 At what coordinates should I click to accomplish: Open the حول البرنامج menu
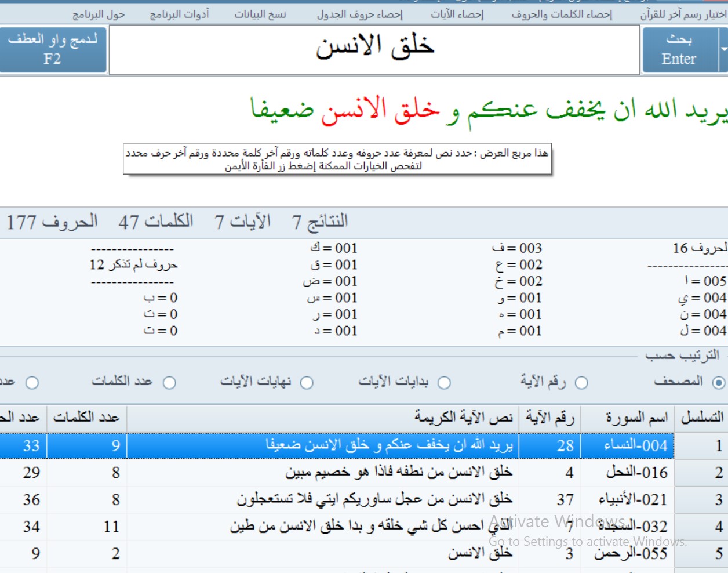99,14
